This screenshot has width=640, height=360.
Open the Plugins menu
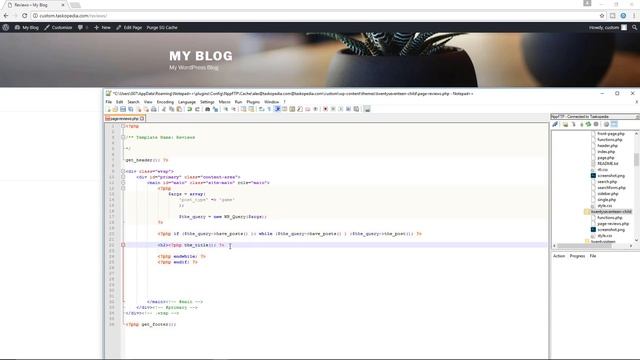[253, 102]
